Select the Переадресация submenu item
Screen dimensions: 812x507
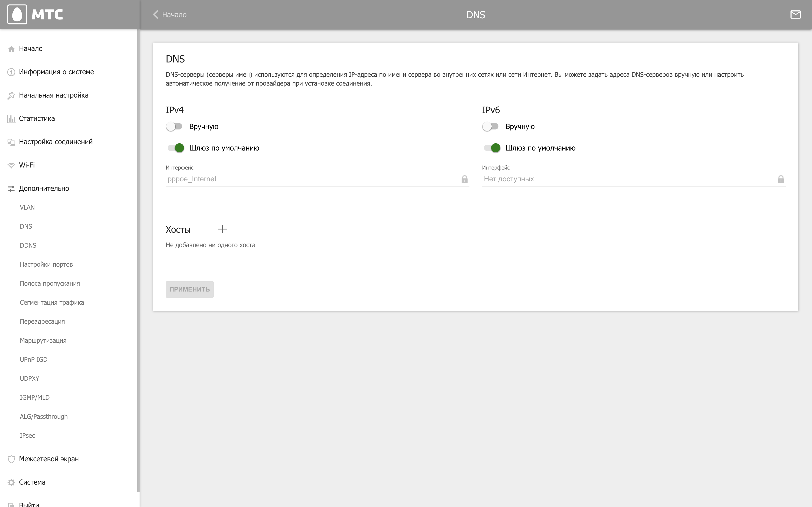tap(42, 322)
